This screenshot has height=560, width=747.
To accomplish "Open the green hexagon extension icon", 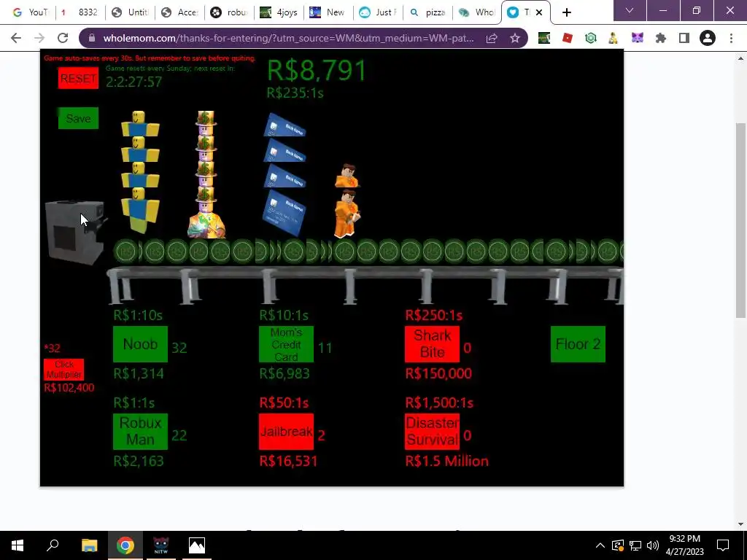I will [x=591, y=38].
